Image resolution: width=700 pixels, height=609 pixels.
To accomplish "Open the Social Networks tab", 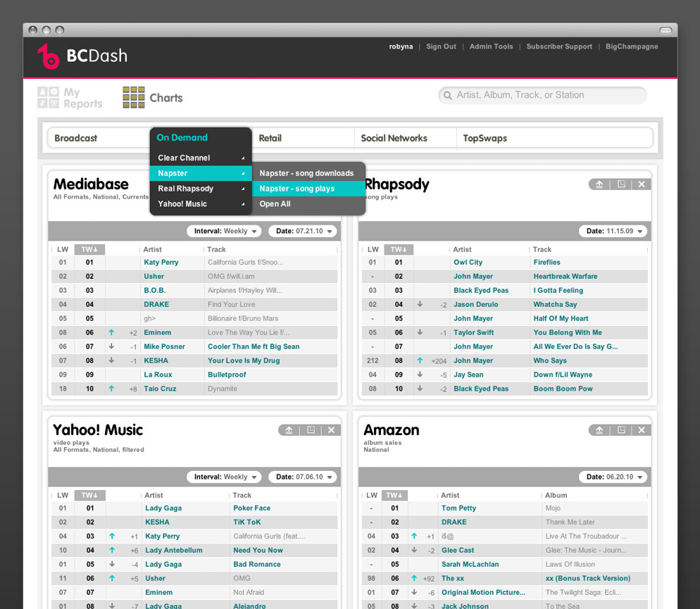I will point(394,138).
